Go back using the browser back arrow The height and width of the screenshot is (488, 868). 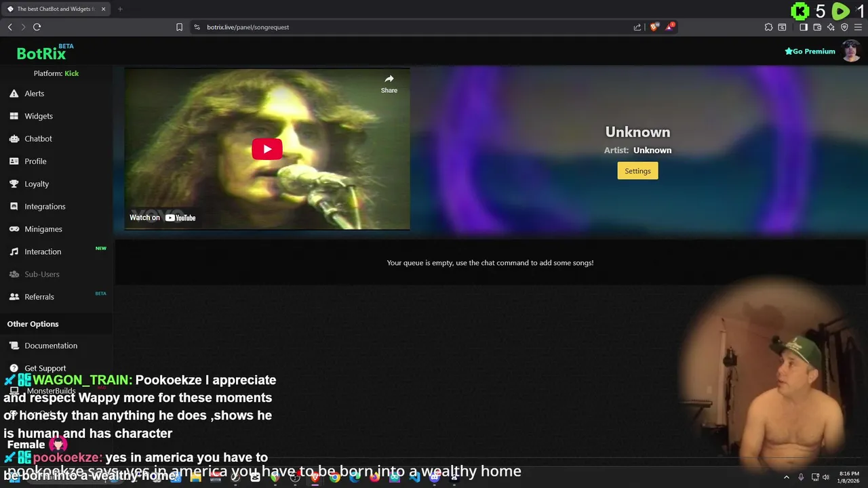pos(9,27)
